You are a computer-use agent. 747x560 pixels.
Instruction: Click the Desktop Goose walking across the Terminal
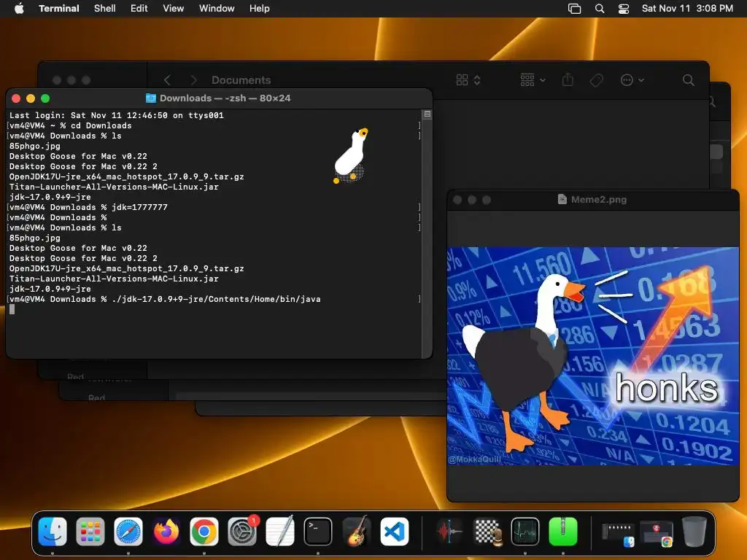352,156
